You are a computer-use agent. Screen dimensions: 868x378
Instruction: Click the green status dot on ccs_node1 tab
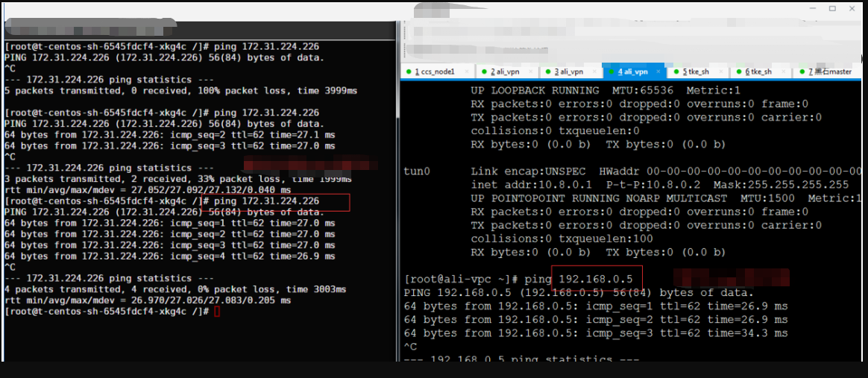(409, 72)
